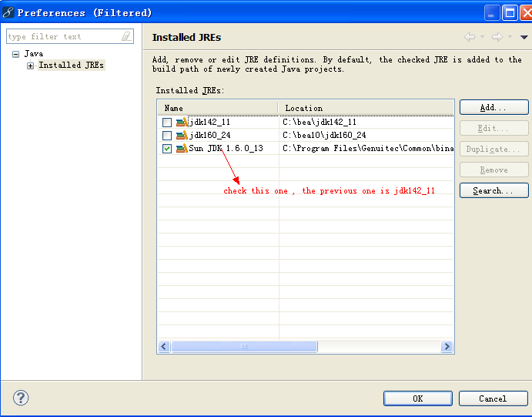This screenshot has height=417, width=532.
Task: Dismiss dialog with Cancel button
Action: (493, 399)
